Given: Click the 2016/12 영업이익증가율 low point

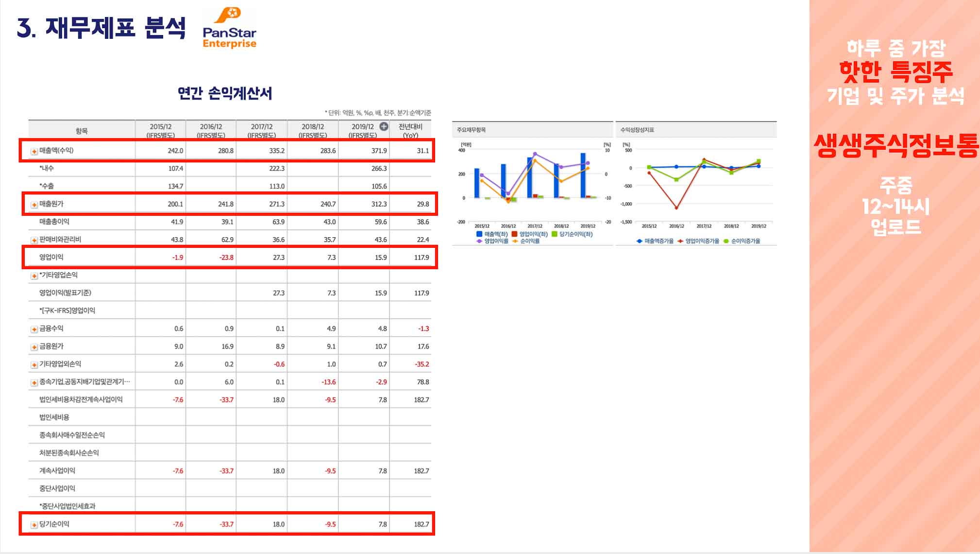Looking at the screenshot, I should coord(676,208).
